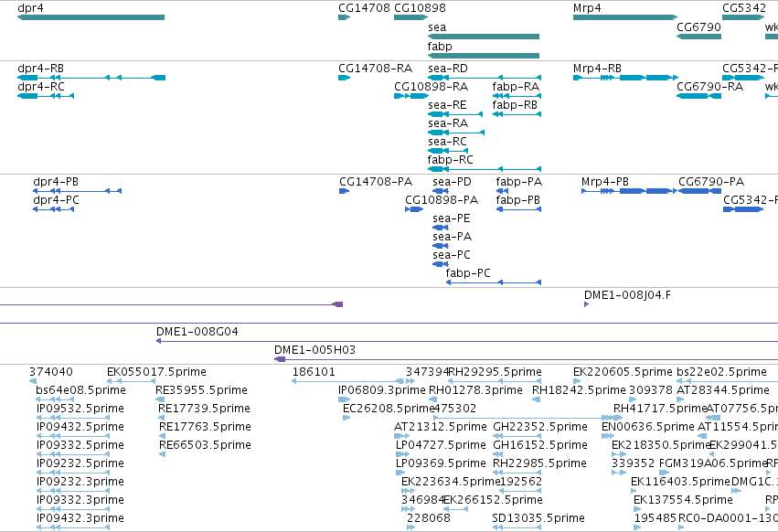Click the CG14708-RA transcript label
Viewport: 778px width, 532px height.
click(x=375, y=69)
